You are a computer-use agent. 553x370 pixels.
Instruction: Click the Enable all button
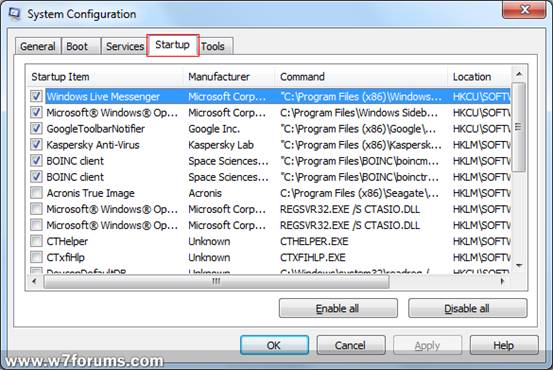click(x=338, y=308)
